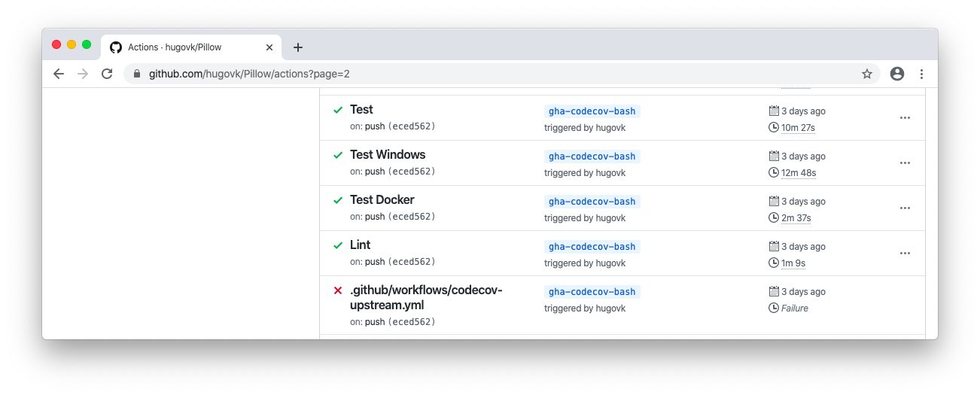
Task: Open the Chrome three-dot menu
Action: pos(921,74)
